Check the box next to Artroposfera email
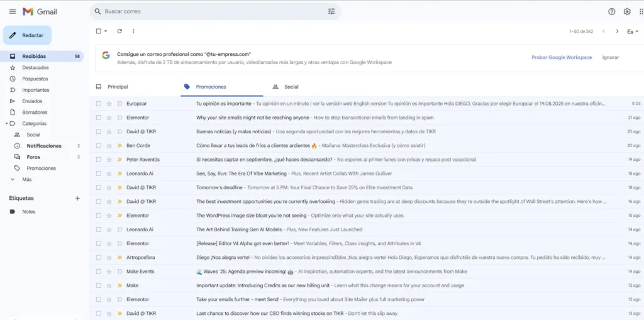 99,257
